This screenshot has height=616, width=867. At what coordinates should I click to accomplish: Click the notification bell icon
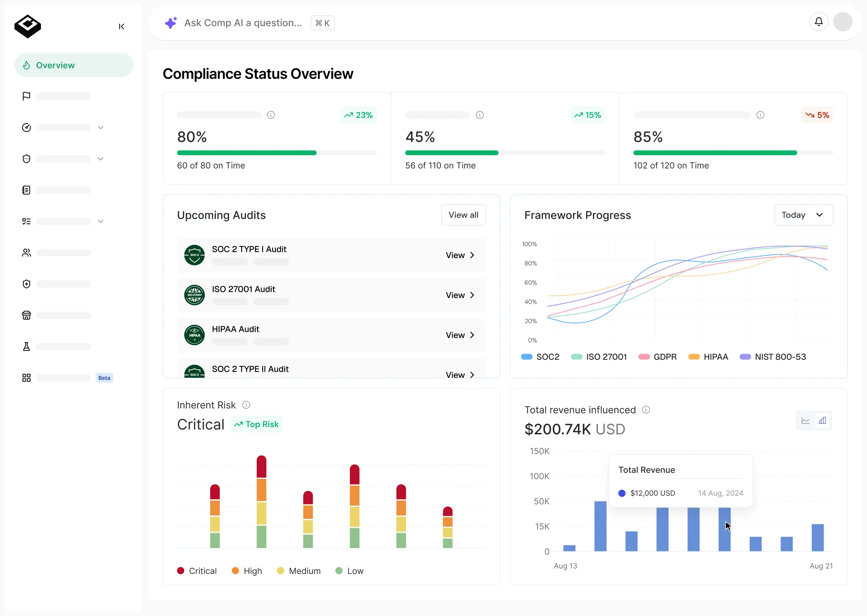tap(819, 22)
